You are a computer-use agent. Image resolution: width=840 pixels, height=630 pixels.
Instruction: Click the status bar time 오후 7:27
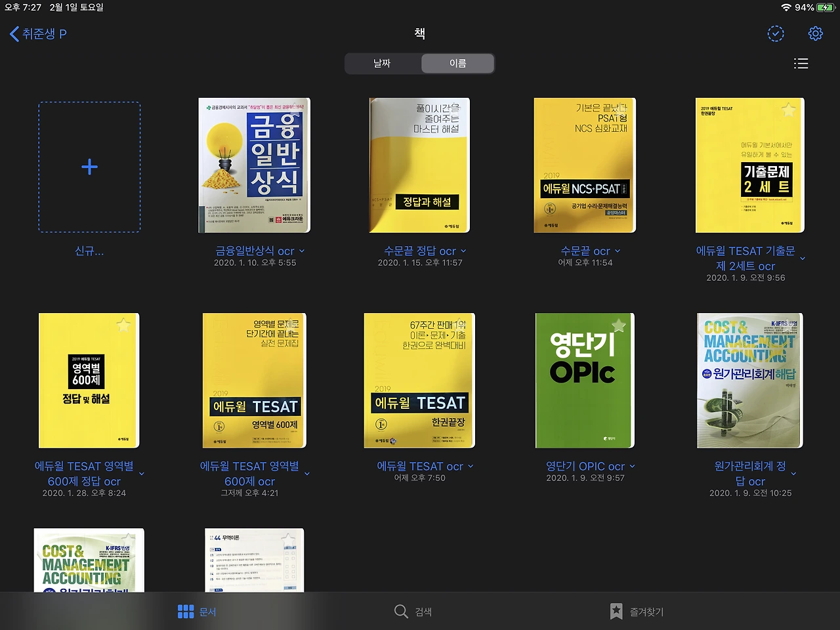[23, 7]
